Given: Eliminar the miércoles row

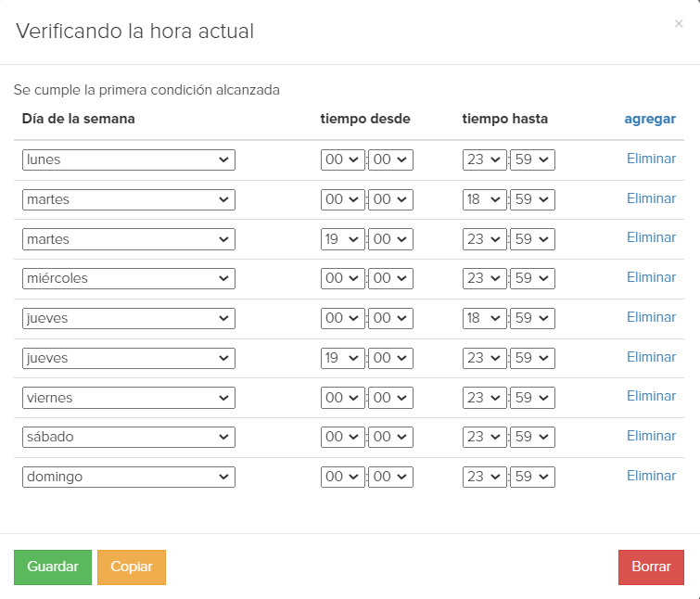Looking at the screenshot, I should pos(651,277).
